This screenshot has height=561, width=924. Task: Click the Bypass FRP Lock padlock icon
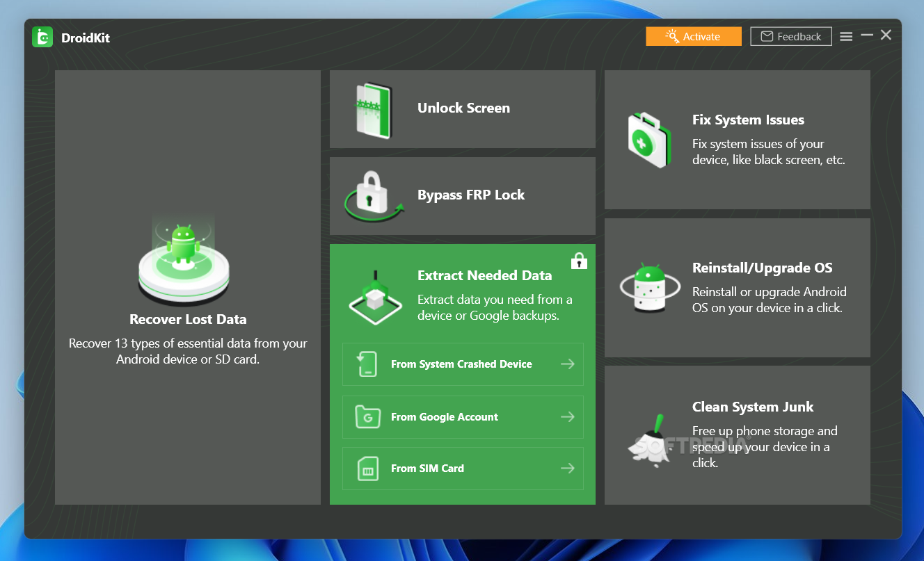point(374,197)
